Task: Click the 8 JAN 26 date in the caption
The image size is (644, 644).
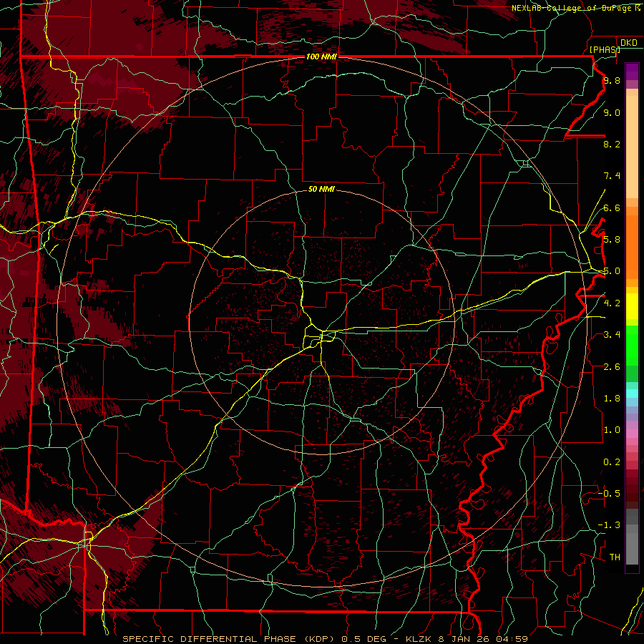Action: pyautogui.click(x=464, y=639)
